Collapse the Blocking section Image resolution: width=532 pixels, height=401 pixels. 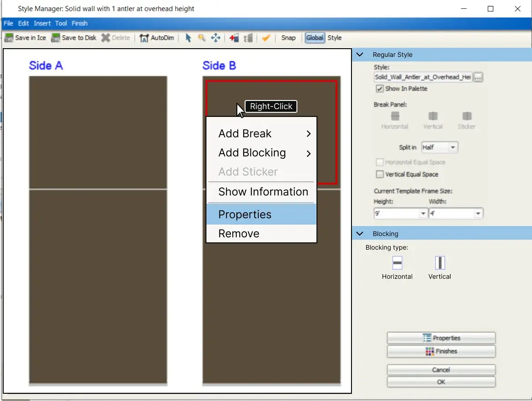click(x=360, y=234)
